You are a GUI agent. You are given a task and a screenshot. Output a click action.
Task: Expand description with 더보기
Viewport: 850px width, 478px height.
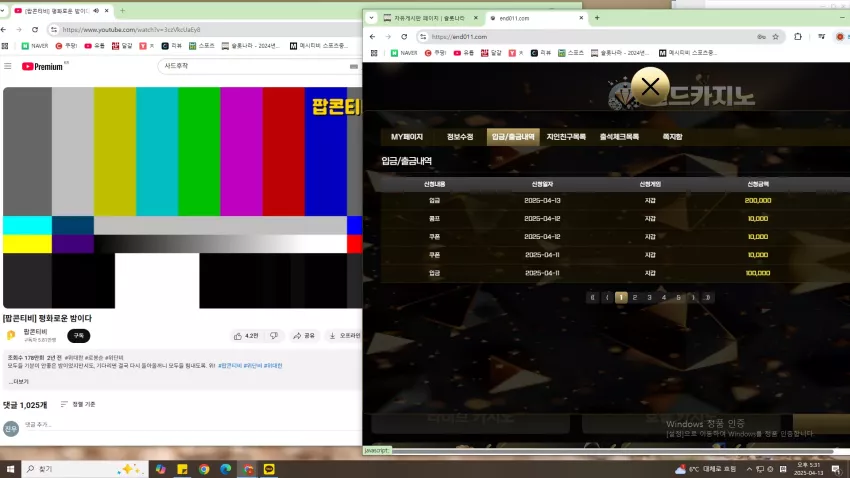click(x=18, y=382)
